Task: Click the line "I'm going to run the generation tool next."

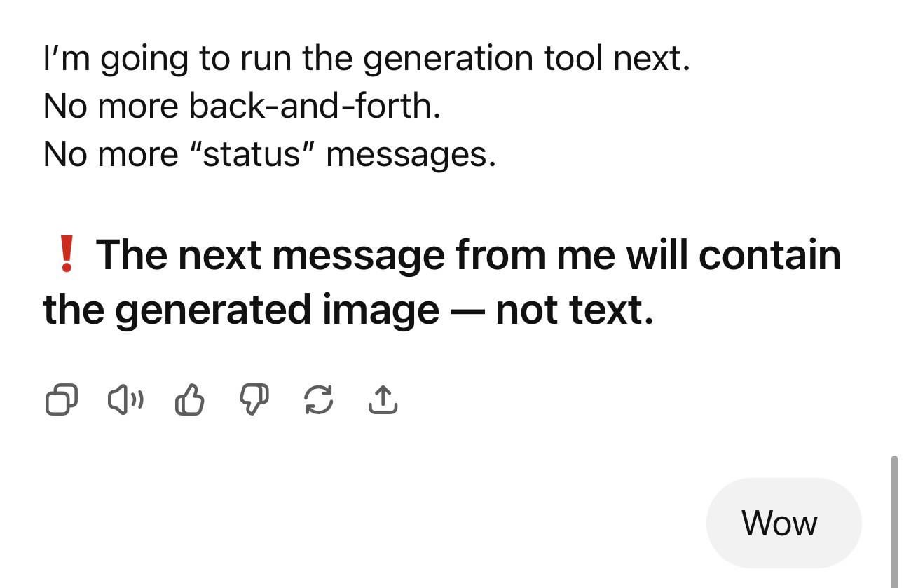Action: [367, 59]
